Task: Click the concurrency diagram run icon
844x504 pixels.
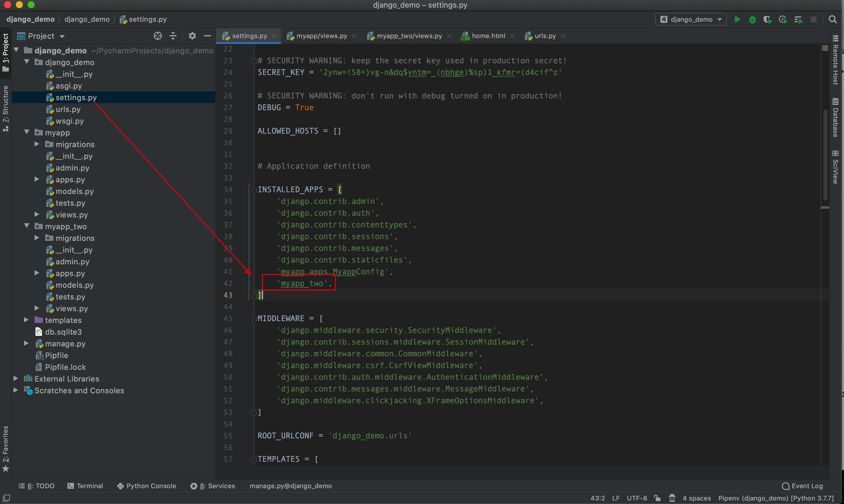Action: (x=798, y=19)
